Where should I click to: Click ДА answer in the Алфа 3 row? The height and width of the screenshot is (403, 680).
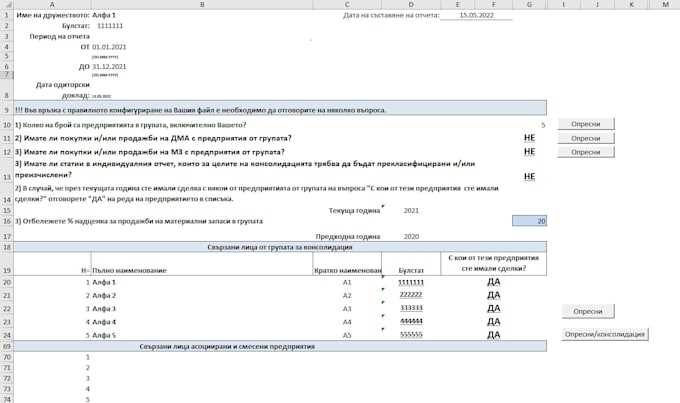494,308
